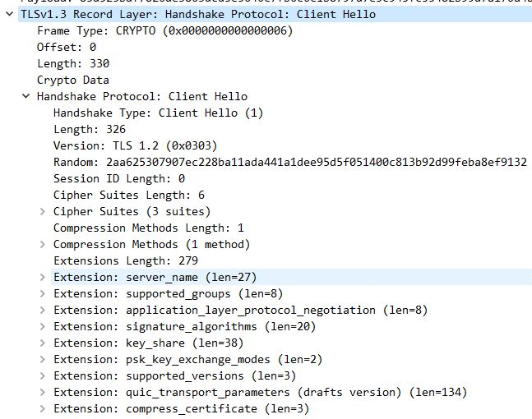Viewport: 532px width, 419px height.
Task: Select the Offset: 0 row
Action: [67, 47]
